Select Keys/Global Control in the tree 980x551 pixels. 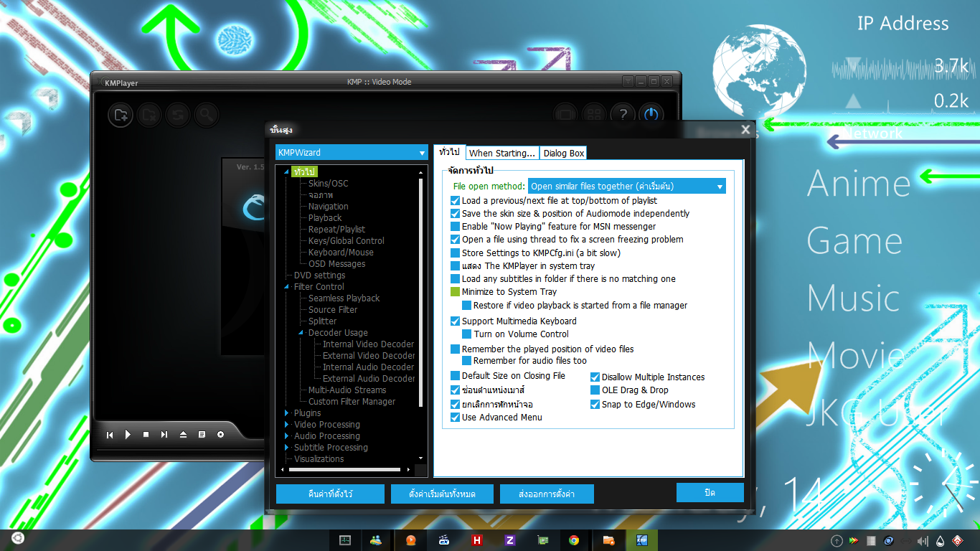(347, 241)
